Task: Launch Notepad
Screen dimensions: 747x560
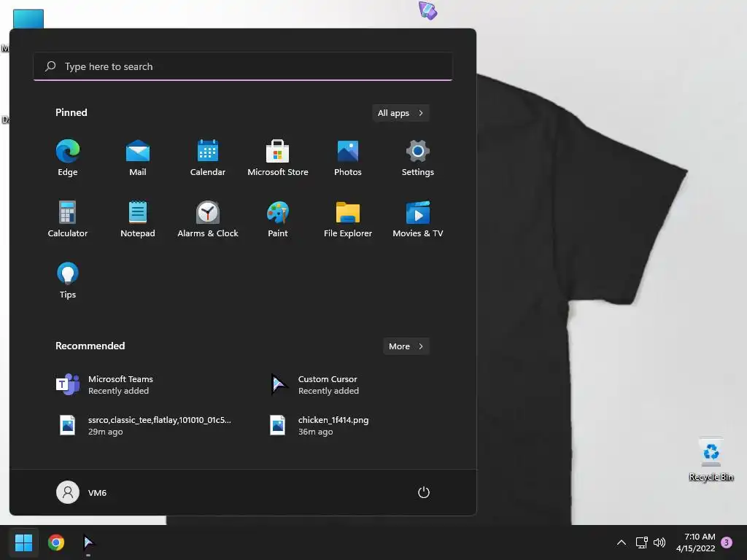Action: tap(138, 219)
